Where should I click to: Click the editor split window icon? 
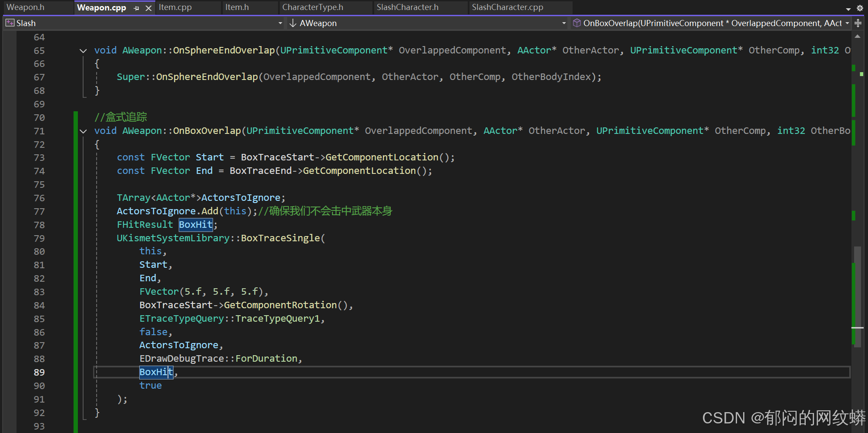(858, 23)
